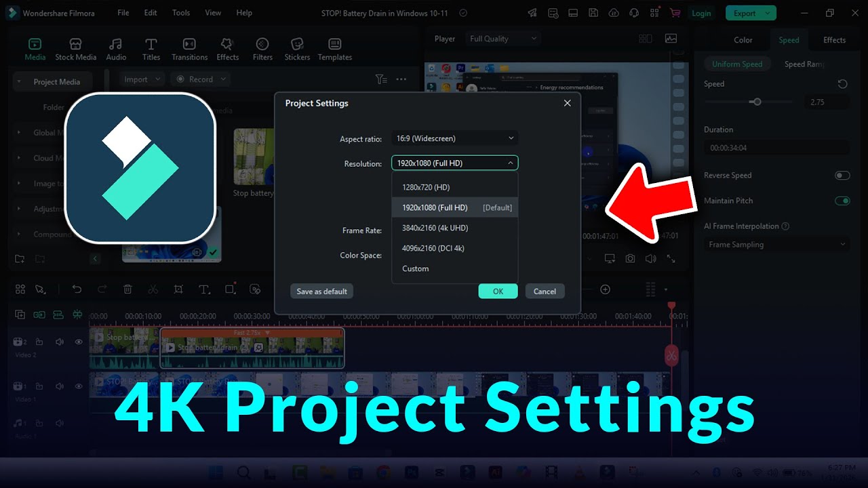Click the Login button
Screen dimensions: 868x488
tap(701, 13)
